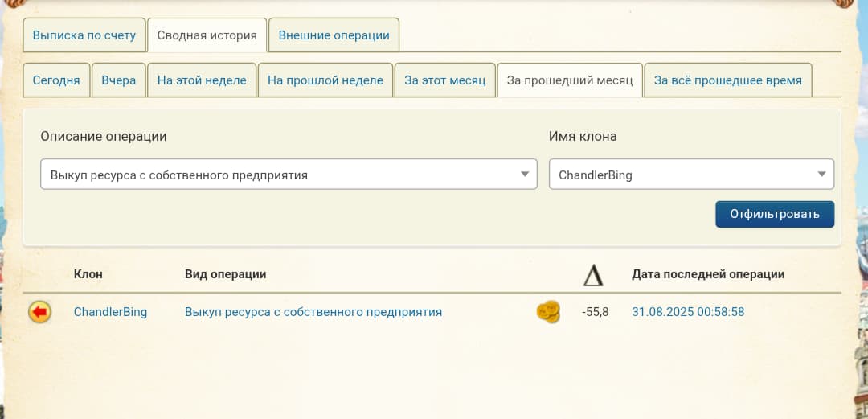Select the Сводная история tab
868x419 pixels.
coord(207,35)
